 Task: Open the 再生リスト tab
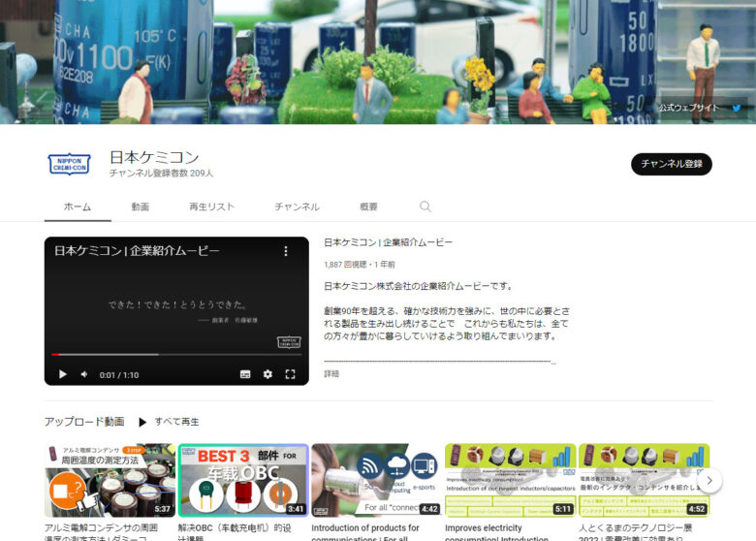(x=211, y=207)
